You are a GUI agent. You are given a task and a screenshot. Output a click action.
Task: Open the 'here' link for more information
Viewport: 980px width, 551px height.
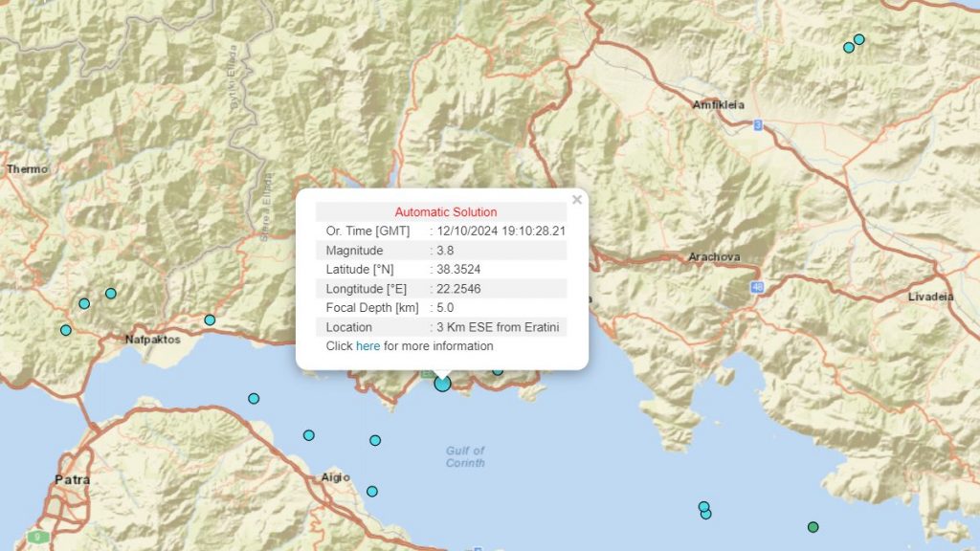pyautogui.click(x=367, y=346)
